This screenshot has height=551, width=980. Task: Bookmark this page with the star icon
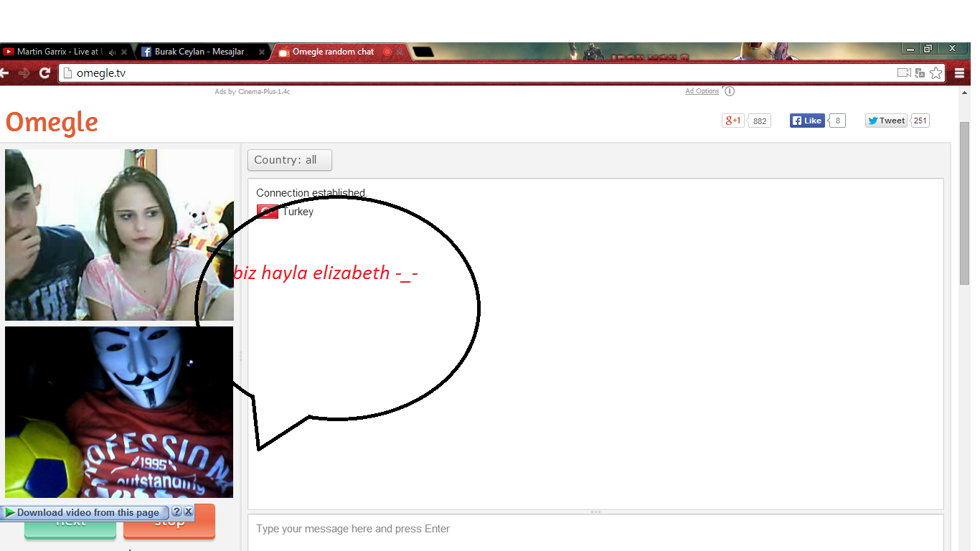(936, 72)
